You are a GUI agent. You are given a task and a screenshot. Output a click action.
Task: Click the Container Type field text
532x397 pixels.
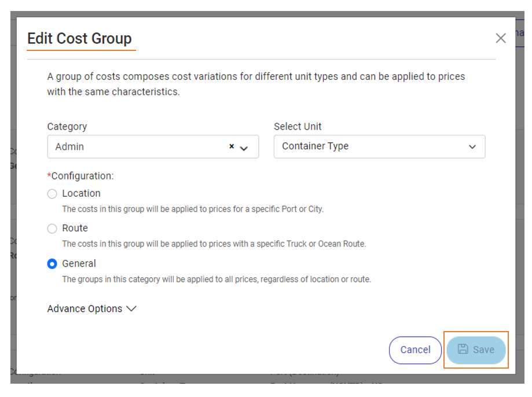pos(315,146)
